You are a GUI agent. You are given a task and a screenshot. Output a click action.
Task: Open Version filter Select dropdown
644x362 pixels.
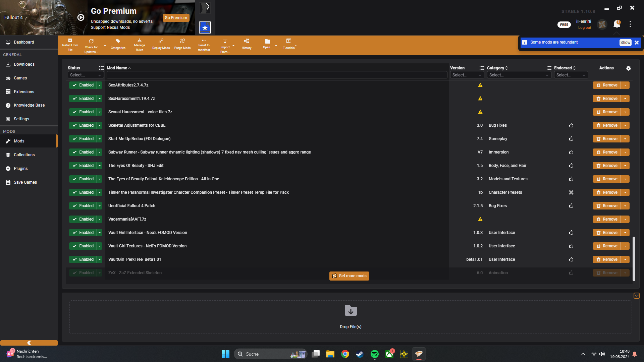(467, 75)
